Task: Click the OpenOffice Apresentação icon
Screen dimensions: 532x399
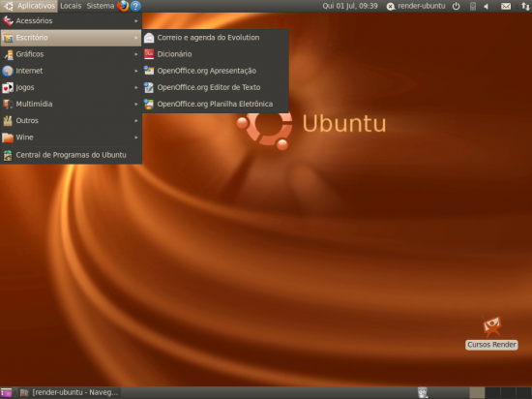Action: point(149,71)
